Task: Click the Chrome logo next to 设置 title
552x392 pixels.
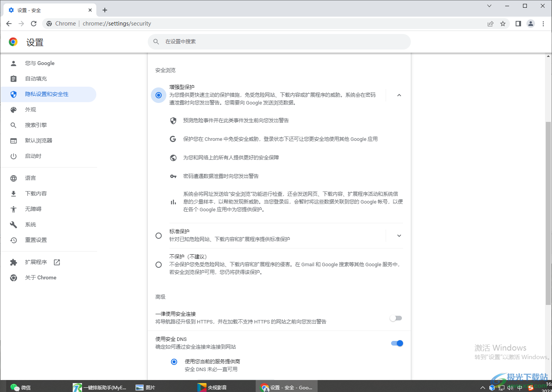Action: pyautogui.click(x=13, y=42)
